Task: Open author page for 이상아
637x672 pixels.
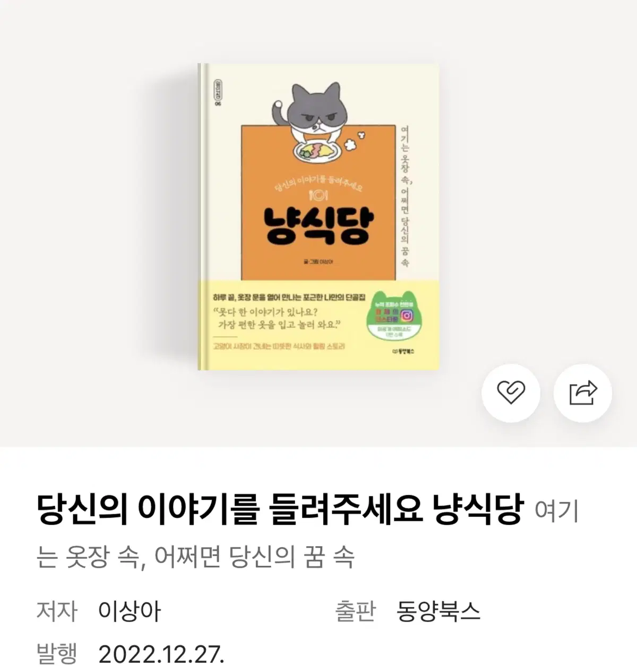Action: [129, 611]
